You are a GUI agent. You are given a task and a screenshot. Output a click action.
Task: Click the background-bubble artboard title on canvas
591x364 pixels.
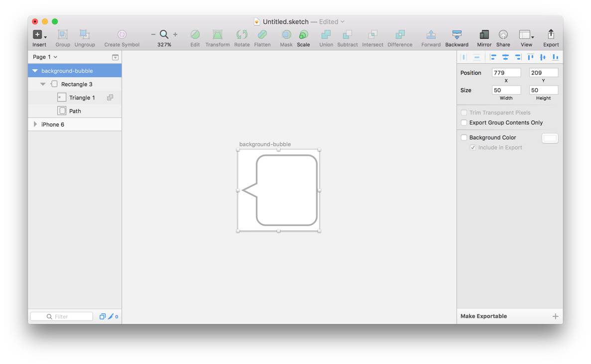(x=265, y=144)
